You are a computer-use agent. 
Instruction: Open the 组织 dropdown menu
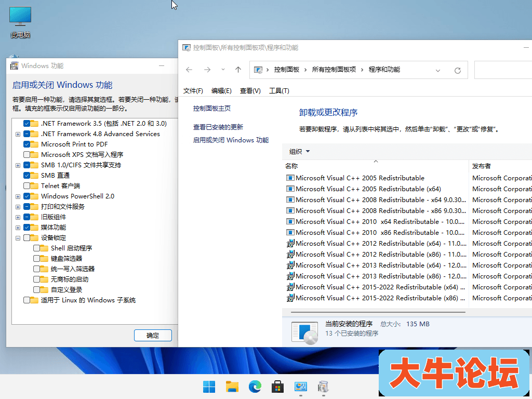tap(299, 151)
